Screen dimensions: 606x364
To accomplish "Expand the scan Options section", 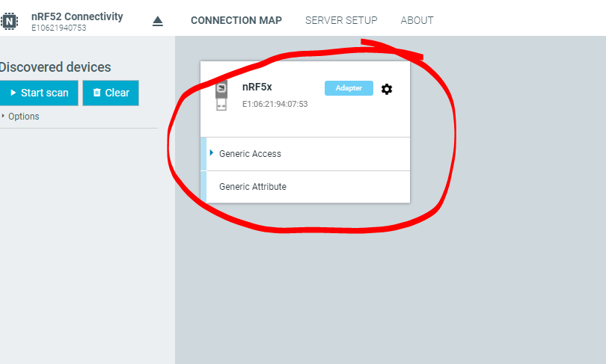I will click(x=20, y=116).
